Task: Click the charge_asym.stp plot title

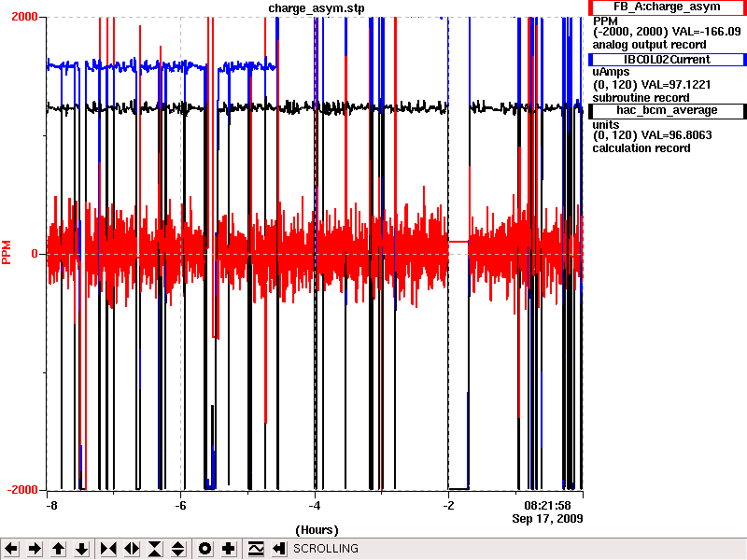Action: (317, 8)
